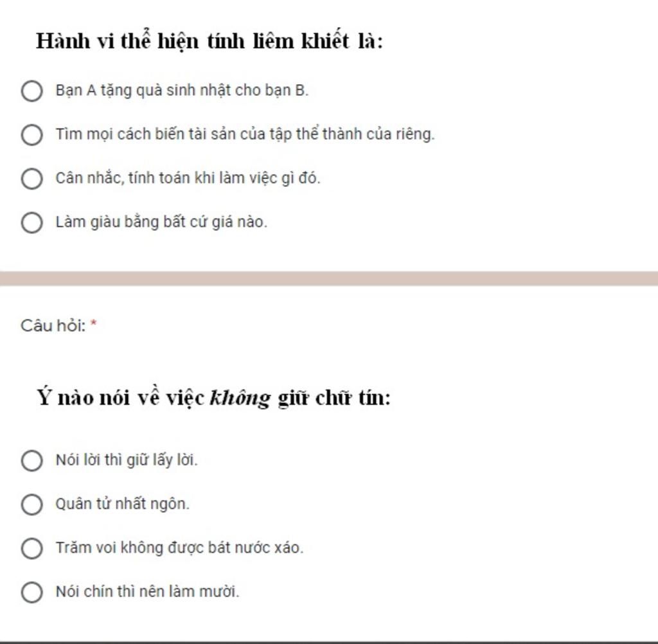Image resolution: width=658 pixels, height=644 pixels.
Task: Click the heading 'Hành vi thể hiện tính liêm khiết là:'
Action: coord(209,41)
